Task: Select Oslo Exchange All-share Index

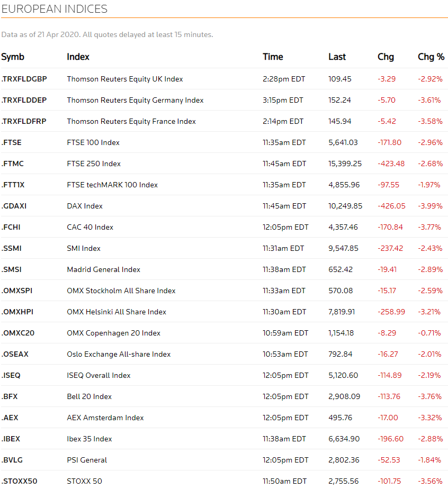Action: coord(119,354)
